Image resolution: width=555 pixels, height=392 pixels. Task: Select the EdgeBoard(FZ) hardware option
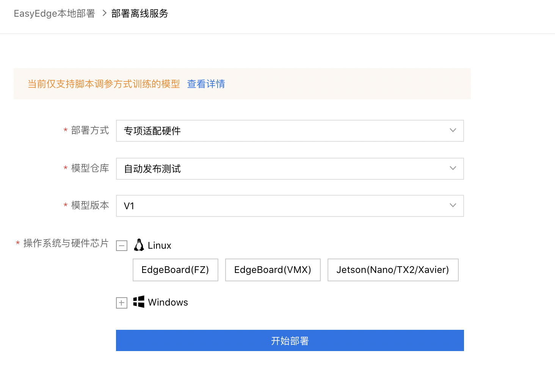176,270
